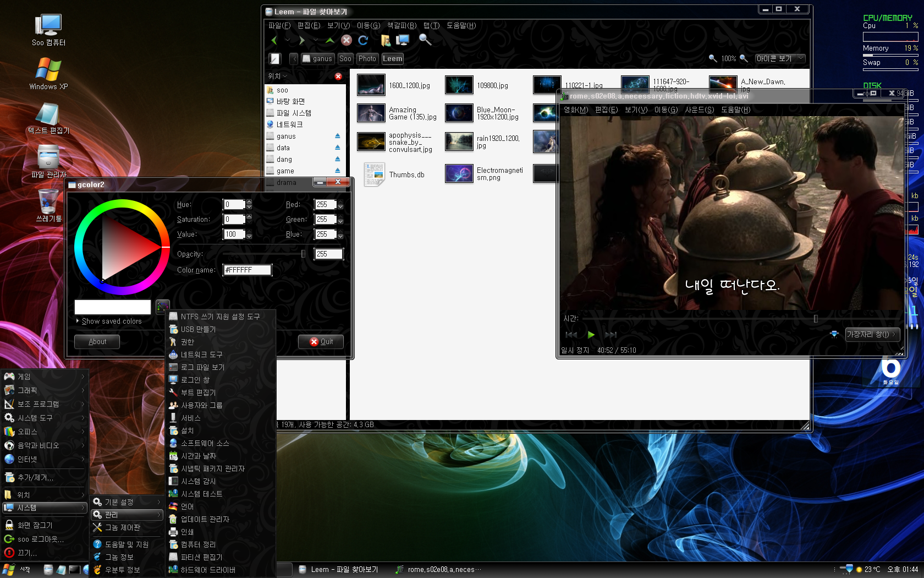Open the forward history dropdown arrow
This screenshot has height=578, width=924.
pos(315,40)
